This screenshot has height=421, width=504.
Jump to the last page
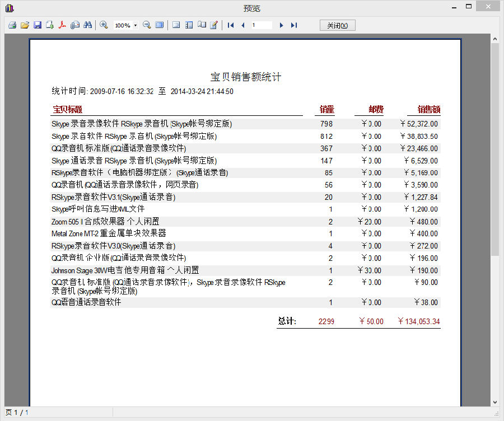coord(293,25)
